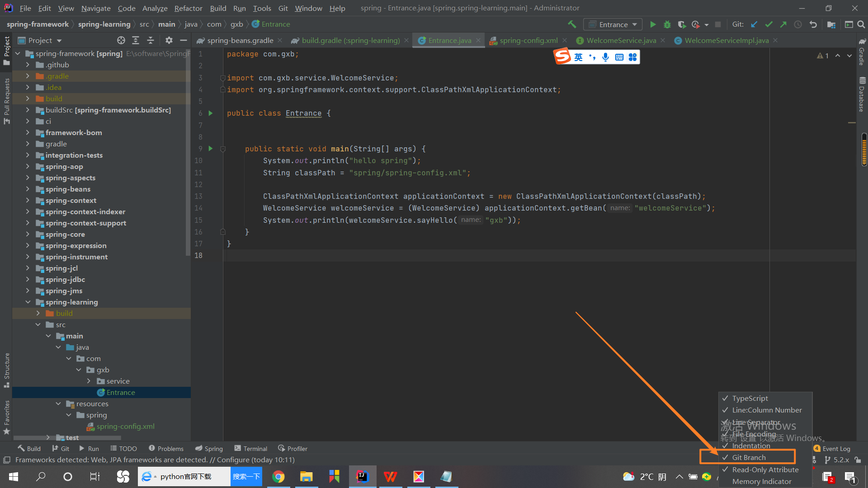The height and width of the screenshot is (488, 868).
Task: Click the Git Push green arrow
Action: 783,24
